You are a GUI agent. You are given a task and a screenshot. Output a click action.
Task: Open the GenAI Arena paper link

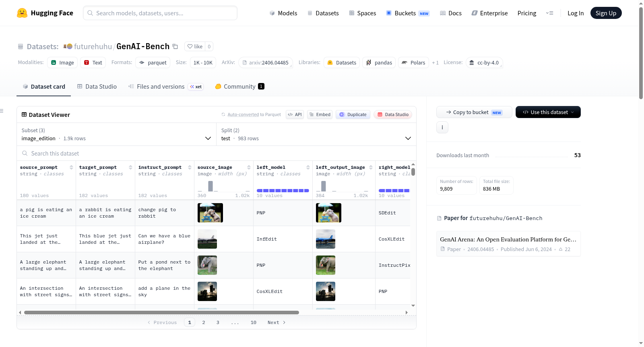pos(508,244)
